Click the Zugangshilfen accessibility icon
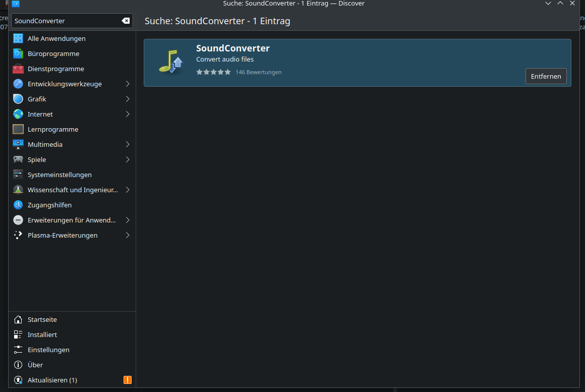Image resolution: width=585 pixels, height=392 pixels. tap(18, 205)
